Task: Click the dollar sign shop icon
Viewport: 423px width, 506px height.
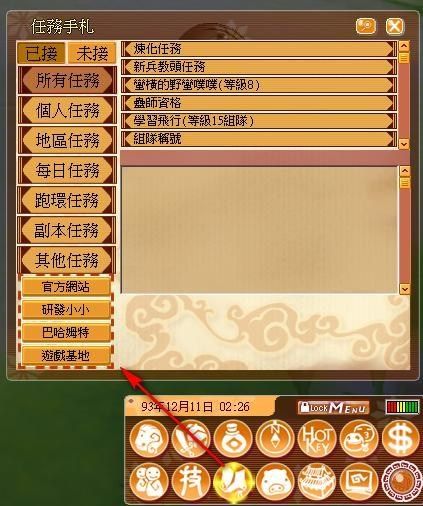Action: tap(401, 438)
